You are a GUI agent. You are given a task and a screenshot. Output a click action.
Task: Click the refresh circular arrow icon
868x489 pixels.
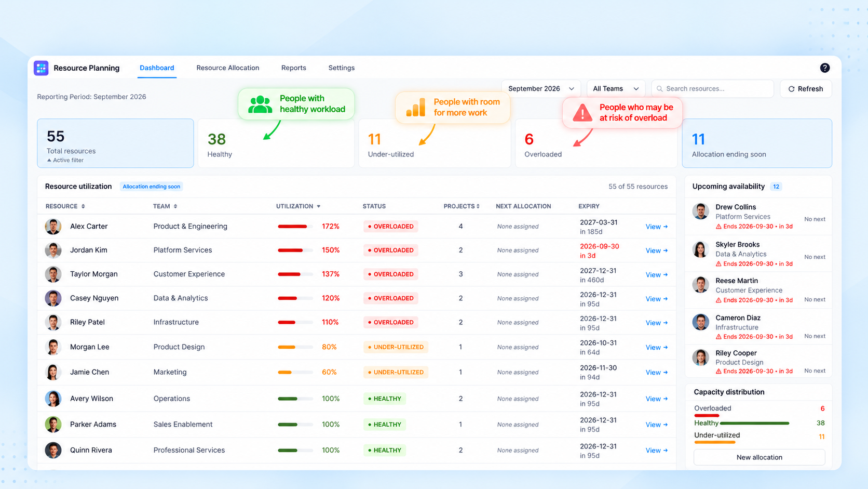(x=791, y=89)
